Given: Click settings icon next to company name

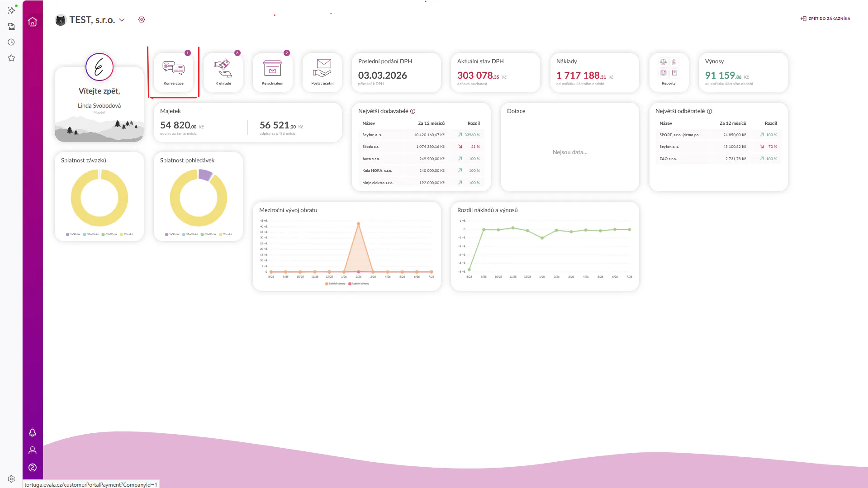Looking at the screenshot, I should pos(142,19).
